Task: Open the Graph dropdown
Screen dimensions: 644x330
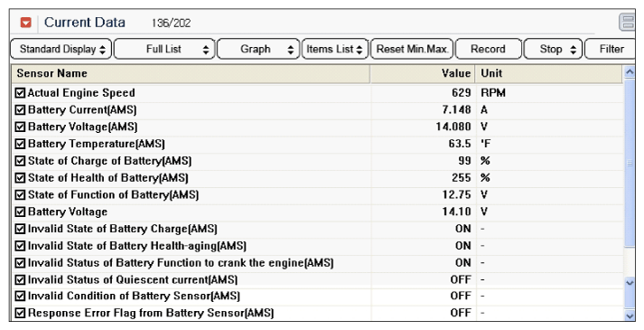Action: (x=258, y=50)
